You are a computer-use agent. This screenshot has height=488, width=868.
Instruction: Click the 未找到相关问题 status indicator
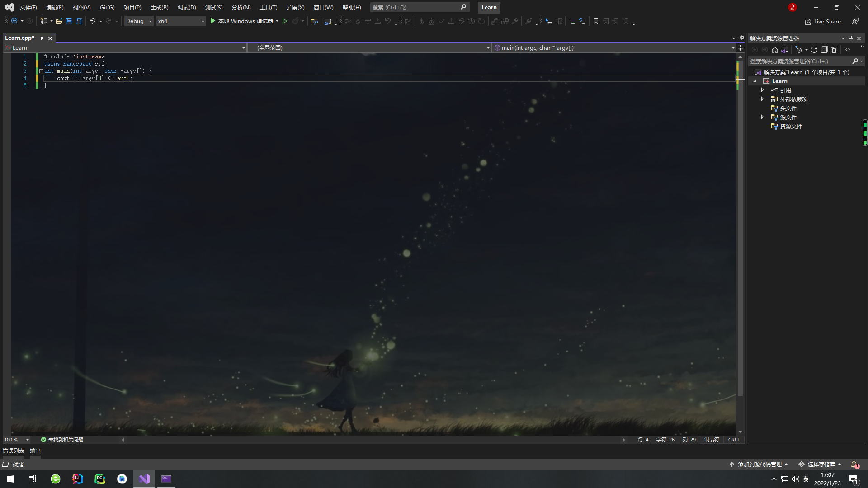[x=62, y=440]
